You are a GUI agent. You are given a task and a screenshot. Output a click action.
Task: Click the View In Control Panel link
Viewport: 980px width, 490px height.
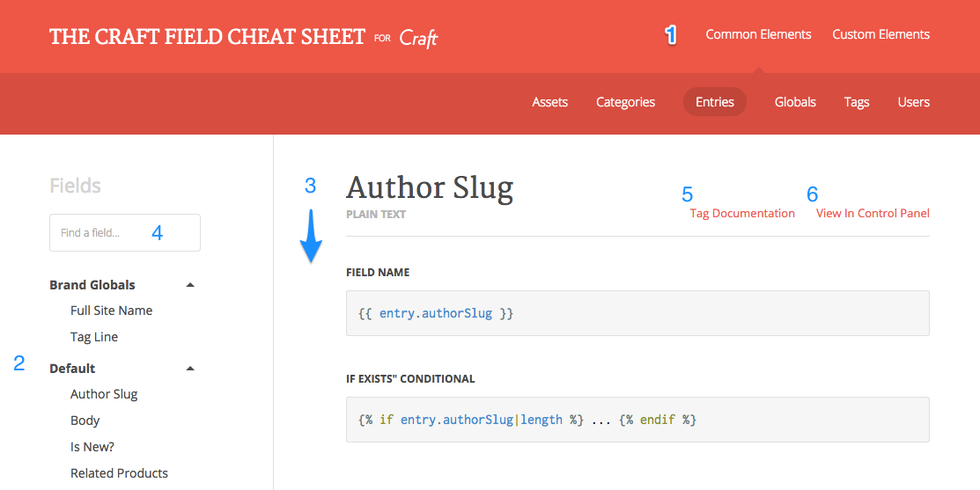point(872,213)
